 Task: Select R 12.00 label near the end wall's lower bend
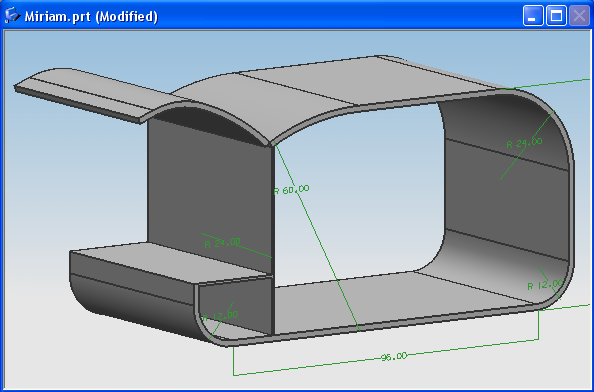click(x=545, y=284)
